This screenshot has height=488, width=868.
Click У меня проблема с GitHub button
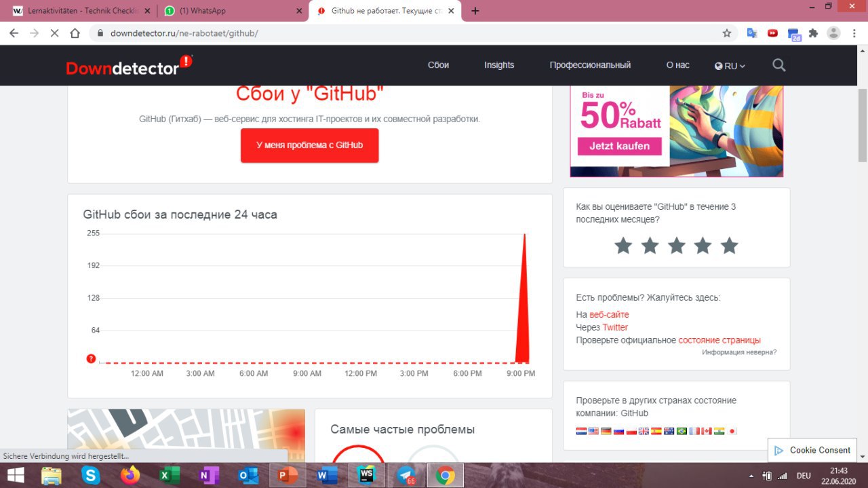tap(309, 145)
